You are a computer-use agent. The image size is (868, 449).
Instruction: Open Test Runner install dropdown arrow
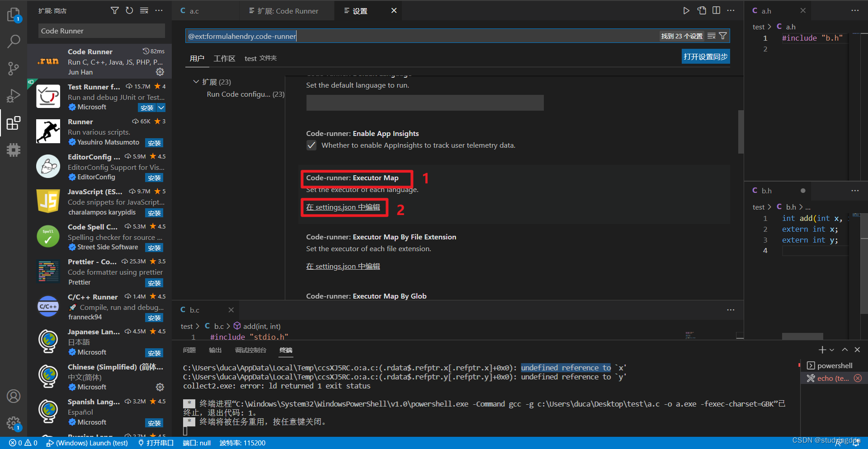tap(161, 108)
